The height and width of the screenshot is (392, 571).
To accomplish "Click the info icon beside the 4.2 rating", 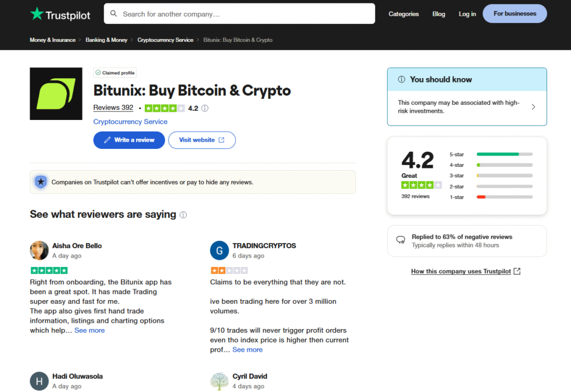I will (205, 108).
